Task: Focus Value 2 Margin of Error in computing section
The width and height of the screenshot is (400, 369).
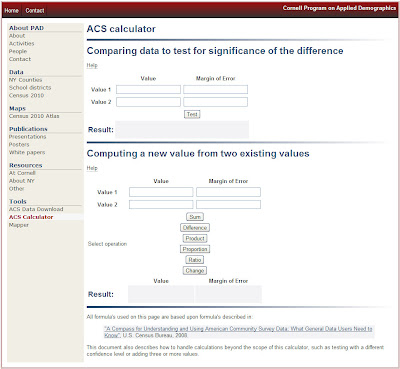Action: (x=228, y=204)
